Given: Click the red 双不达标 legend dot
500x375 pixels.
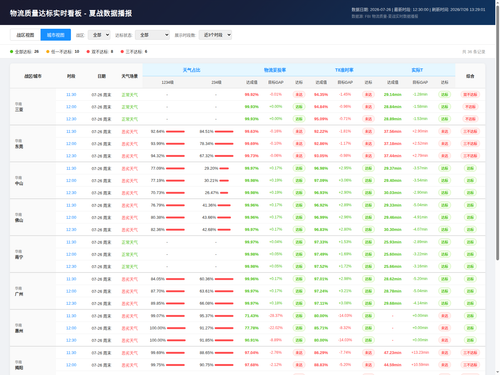Looking at the screenshot, I should point(88,52).
